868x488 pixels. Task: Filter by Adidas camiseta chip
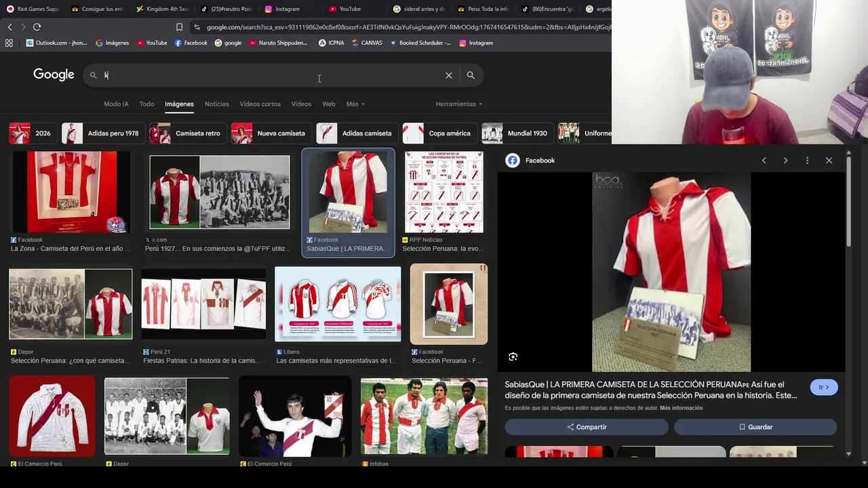(x=357, y=134)
